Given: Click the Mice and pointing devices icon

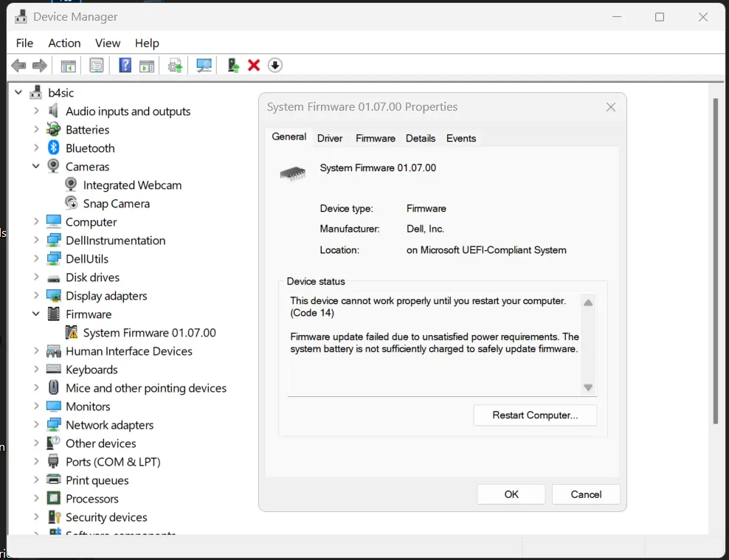Looking at the screenshot, I should click(x=54, y=387).
